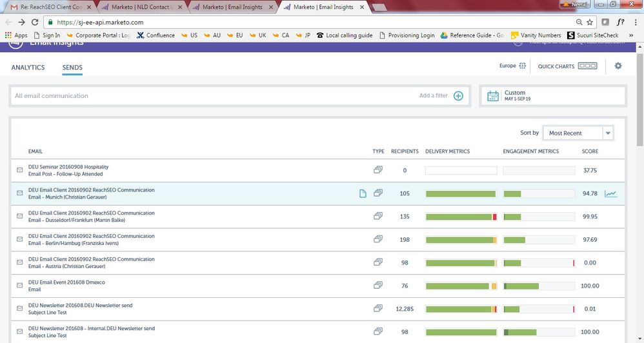Viewport: 644px width, 343px height.
Task: Click the document icon in Munich row
Action: (x=363, y=193)
